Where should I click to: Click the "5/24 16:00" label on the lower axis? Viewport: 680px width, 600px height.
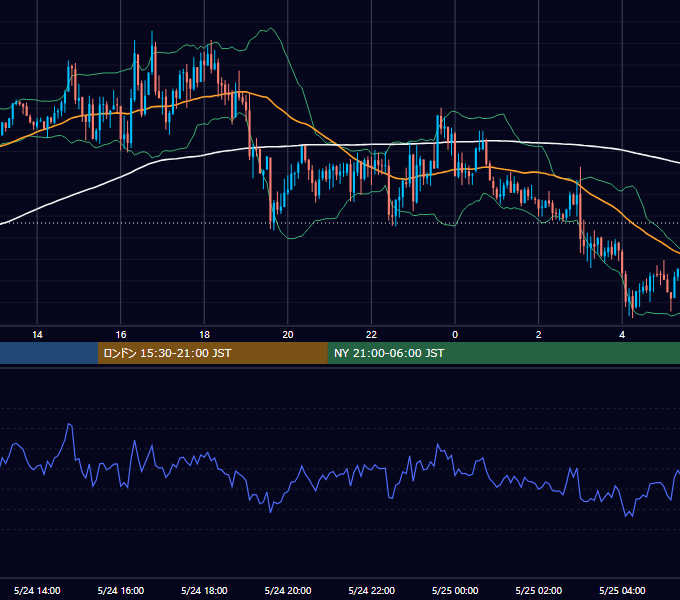[x=121, y=590]
